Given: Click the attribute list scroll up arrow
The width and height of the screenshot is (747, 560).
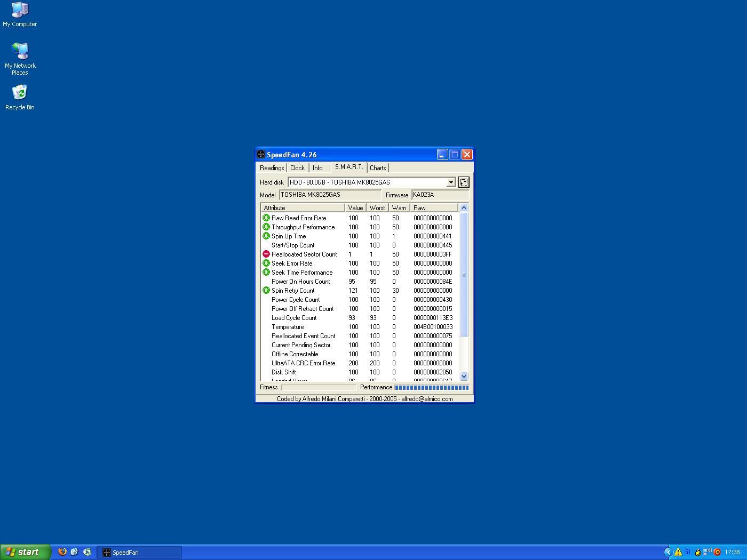Looking at the screenshot, I should point(464,208).
